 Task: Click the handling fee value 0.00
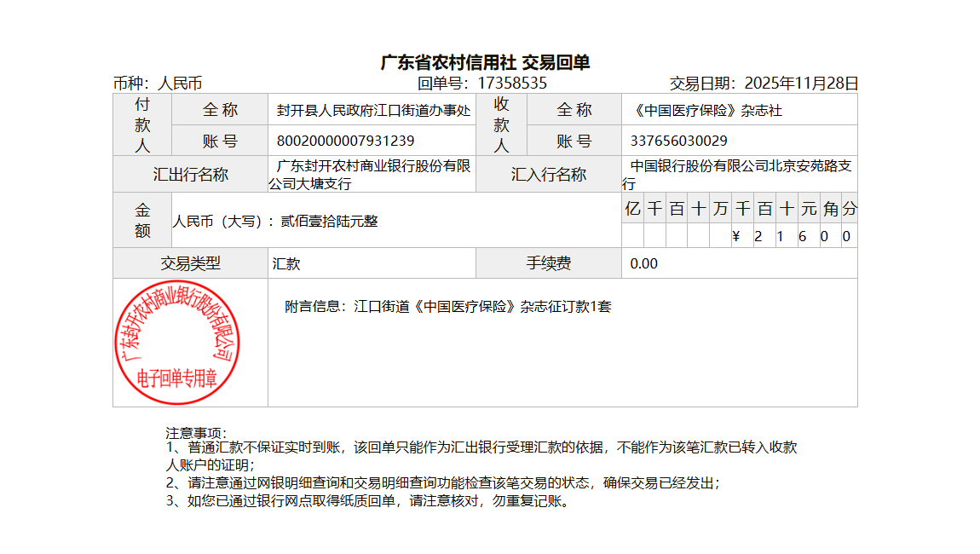click(x=643, y=264)
